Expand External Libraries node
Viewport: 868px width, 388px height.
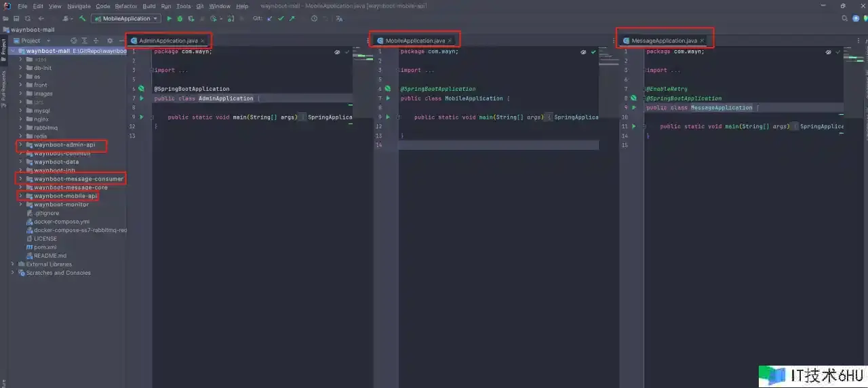(x=12, y=265)
